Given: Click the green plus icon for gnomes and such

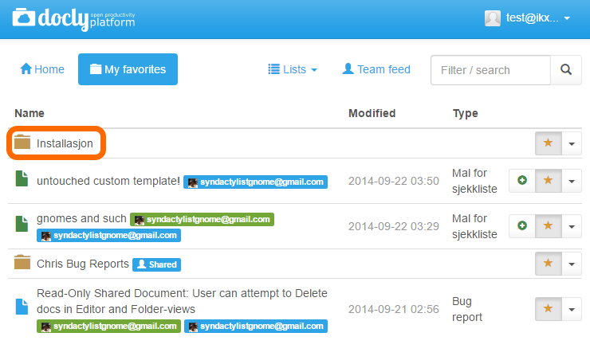Looking at the screenshot, I should click(522, 225).
